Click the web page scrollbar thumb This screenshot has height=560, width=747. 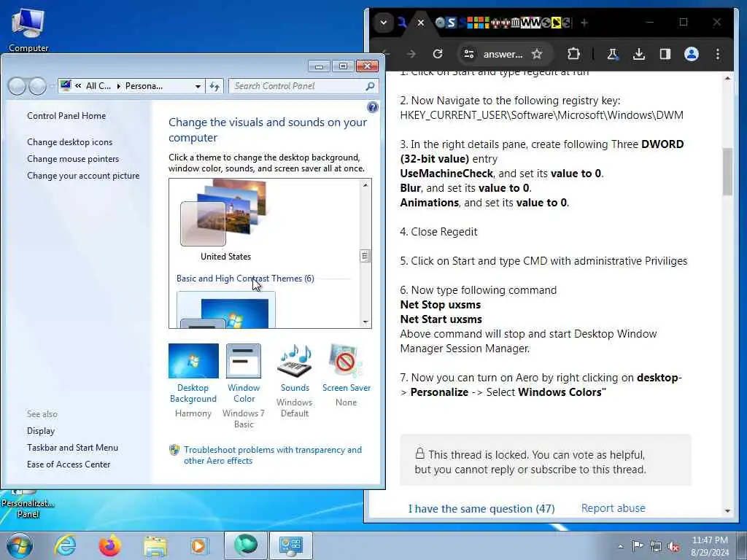pos(727,171)
